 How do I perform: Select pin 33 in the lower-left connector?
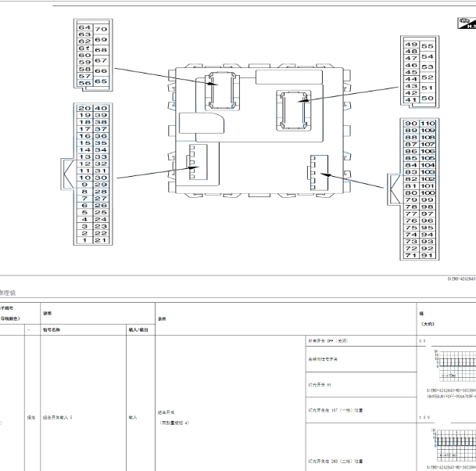tap(101, 157)
